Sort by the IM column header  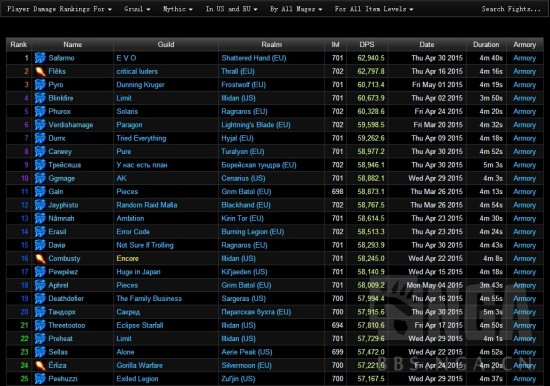point(336,45)
